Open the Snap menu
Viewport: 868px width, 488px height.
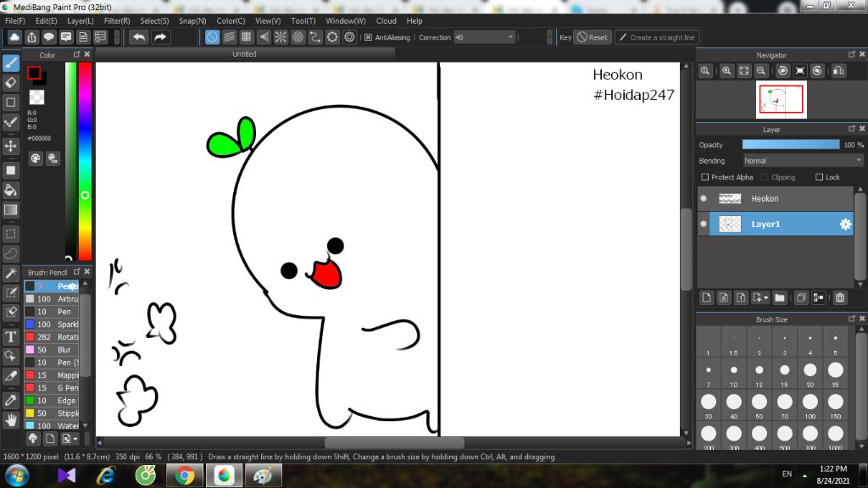pyautogui.click(x=192, y=20)
